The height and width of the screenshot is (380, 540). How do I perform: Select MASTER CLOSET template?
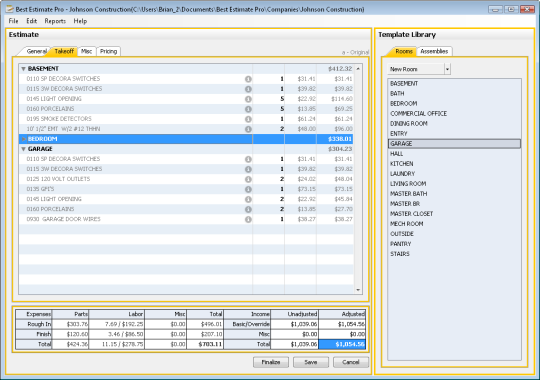click(x=454, y=214)
